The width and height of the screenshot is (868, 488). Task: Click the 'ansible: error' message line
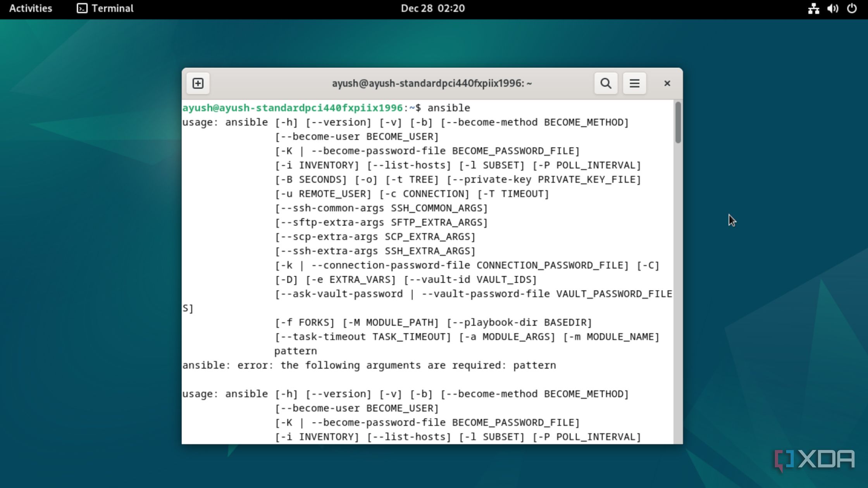(369, 365)
